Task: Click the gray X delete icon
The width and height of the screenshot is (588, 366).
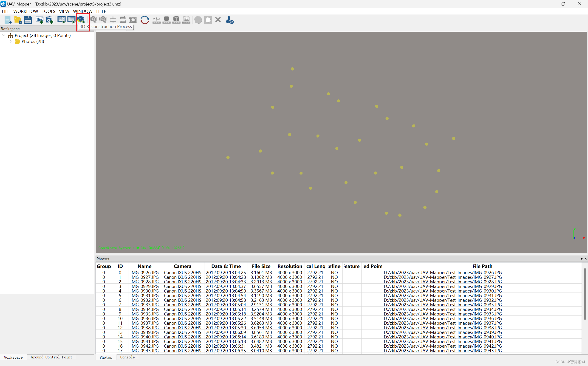Action: (218, 20)
